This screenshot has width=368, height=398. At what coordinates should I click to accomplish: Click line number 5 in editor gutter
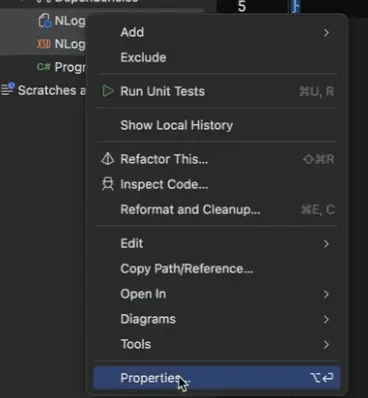click(x=242, y=7)
